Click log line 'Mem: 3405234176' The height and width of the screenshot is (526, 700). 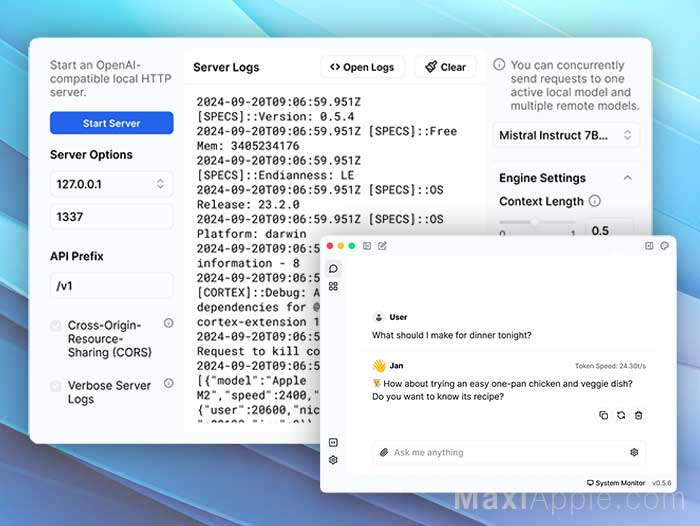click(248, 146)
